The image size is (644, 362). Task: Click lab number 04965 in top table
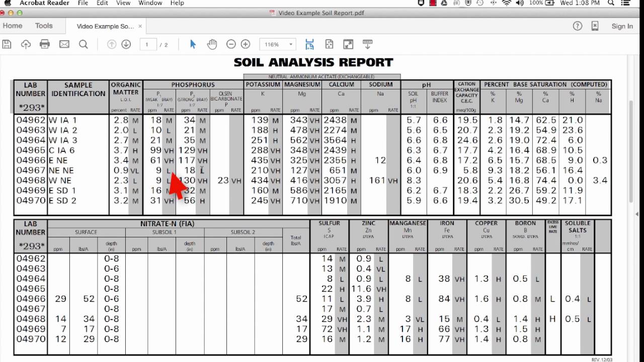pos(31,150)
